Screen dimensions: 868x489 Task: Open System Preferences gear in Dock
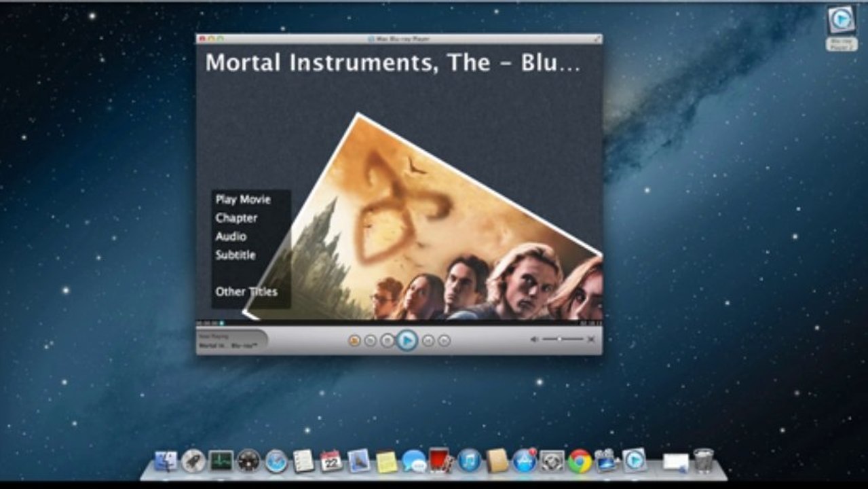(x=552, y=460)
